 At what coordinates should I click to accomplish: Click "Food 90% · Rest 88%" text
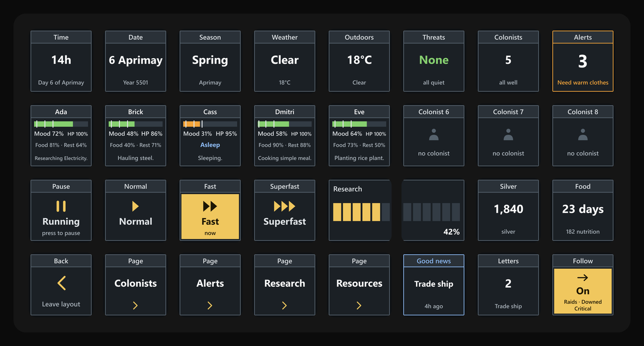tap(284, 145)
